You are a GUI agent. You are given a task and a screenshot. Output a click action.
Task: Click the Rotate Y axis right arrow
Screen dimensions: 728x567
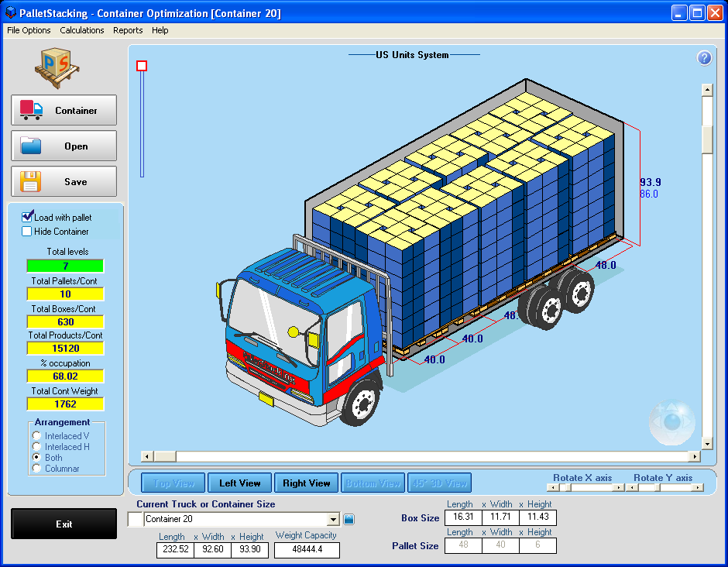698,487
